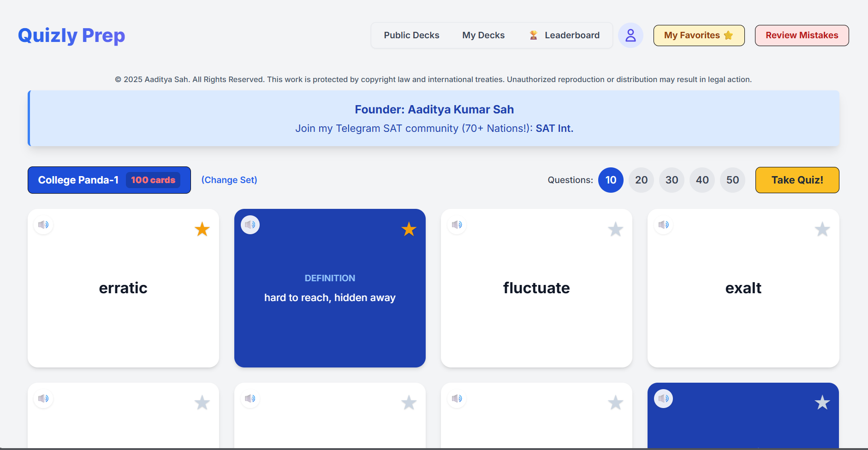Select 20 questions for the quiz
This screenshot has height=450, width=868.
[641, 180]
